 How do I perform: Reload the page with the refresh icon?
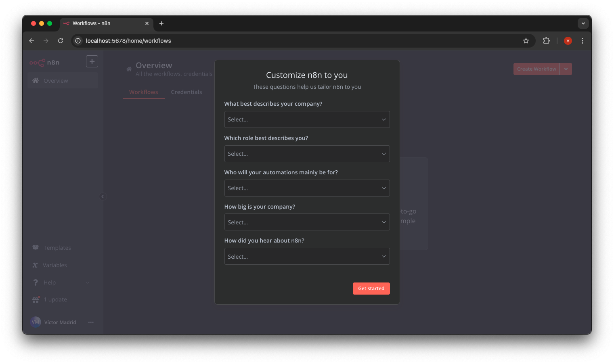click(x=61, y=41)
